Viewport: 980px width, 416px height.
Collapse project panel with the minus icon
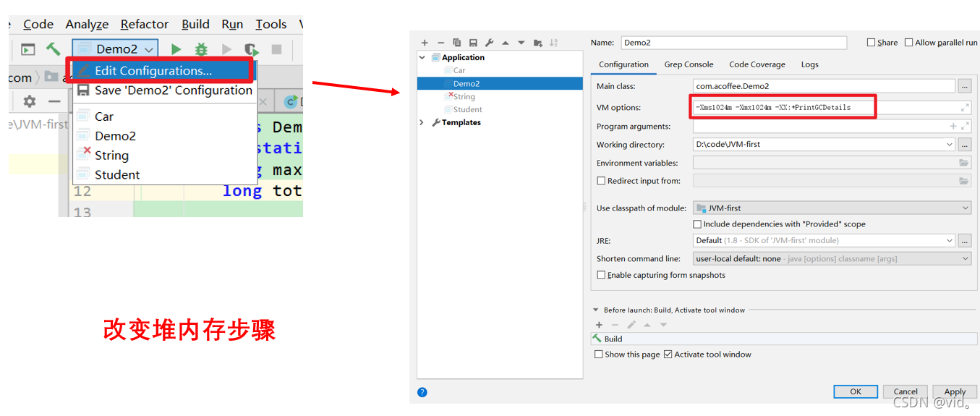(54, 101)
